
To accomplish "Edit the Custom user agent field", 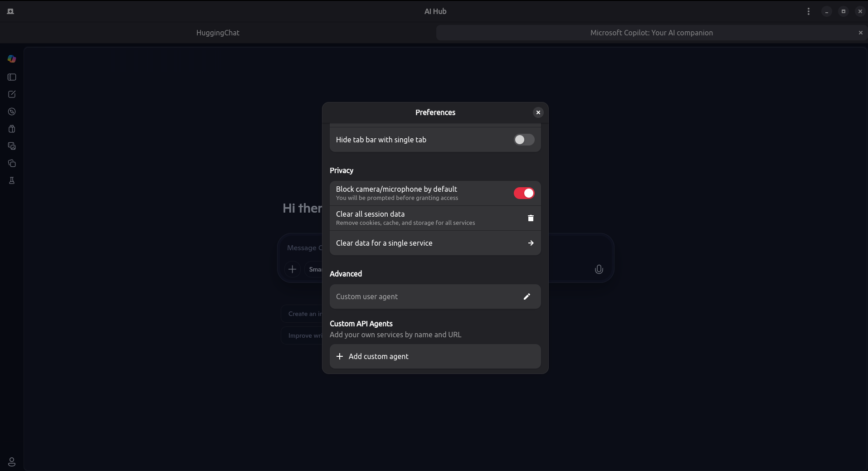I will 527,296.
